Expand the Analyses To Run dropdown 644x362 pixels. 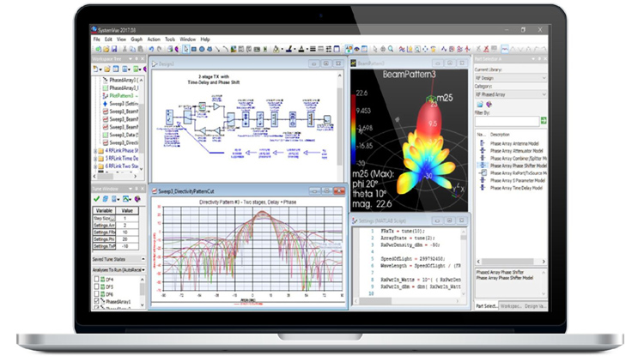click(x=144, y=270)
